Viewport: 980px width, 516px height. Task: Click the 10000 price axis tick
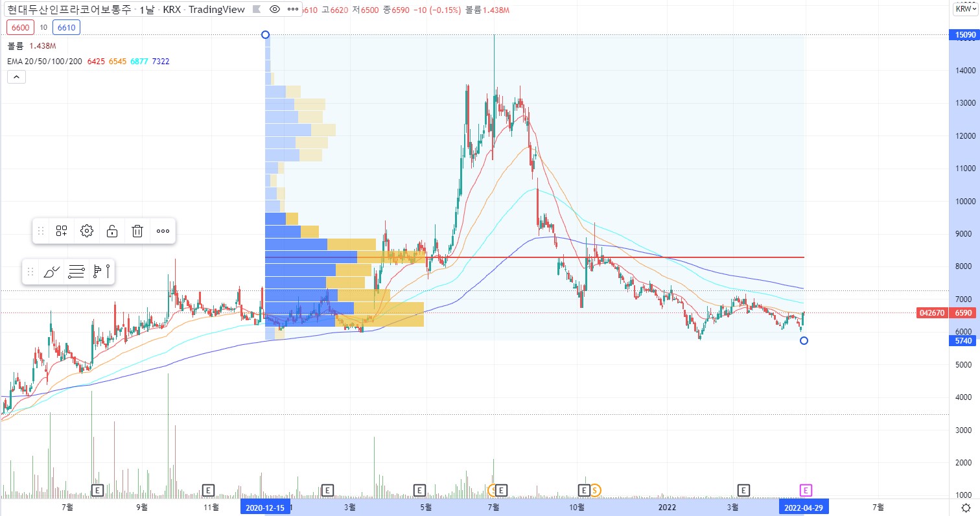964,201
